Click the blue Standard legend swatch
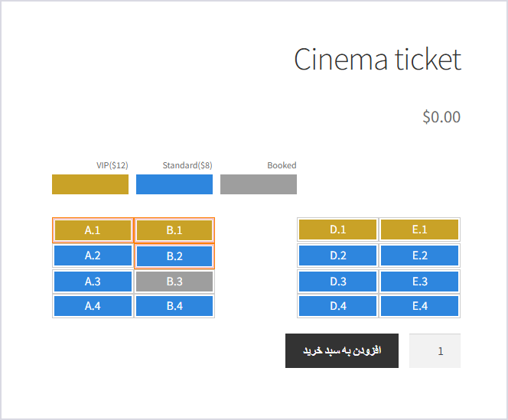 point(174,184)
